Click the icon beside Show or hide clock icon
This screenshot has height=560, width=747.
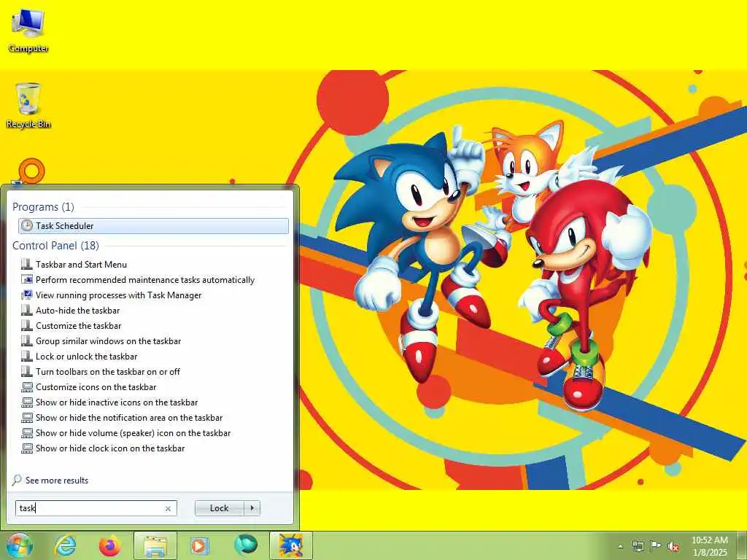[27, 448]
